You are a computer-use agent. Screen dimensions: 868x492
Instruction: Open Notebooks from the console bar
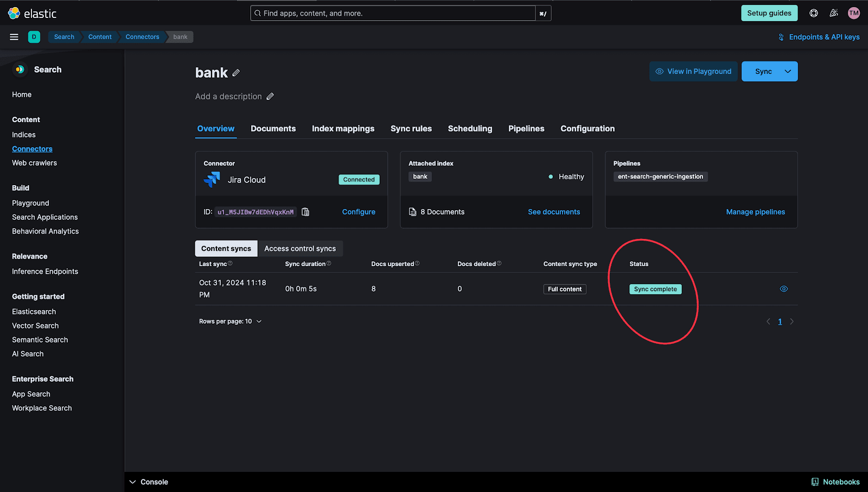click(835, 482)
